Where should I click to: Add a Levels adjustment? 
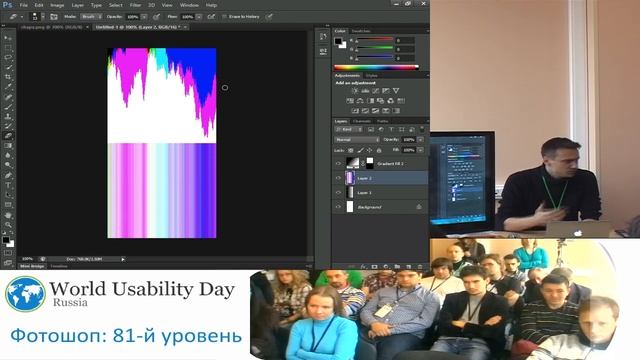pos(365,91)
